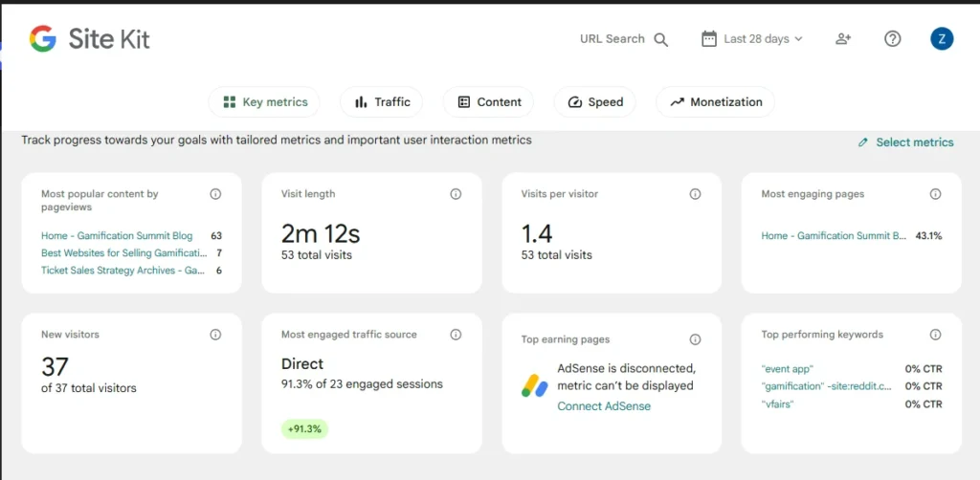Click the 1.4 visits per visitor value

click(x=537, y=233)
